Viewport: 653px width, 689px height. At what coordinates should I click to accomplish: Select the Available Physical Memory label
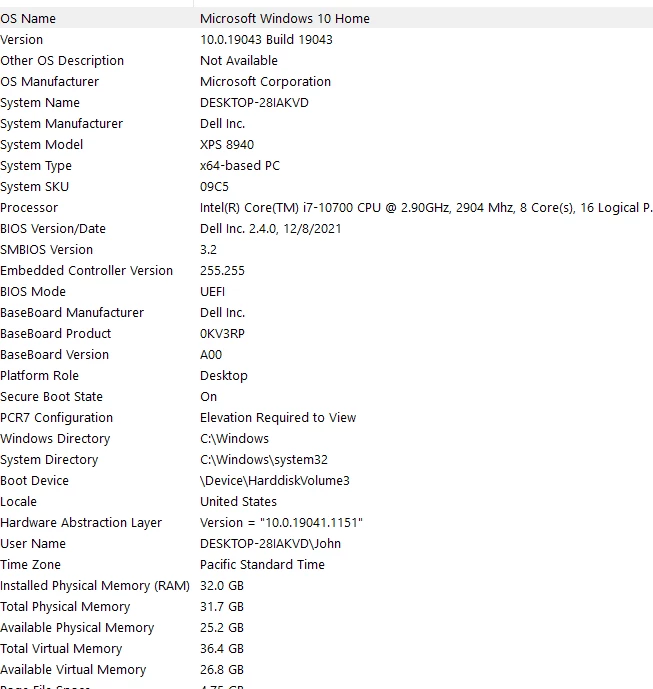(x=77, y=628)
